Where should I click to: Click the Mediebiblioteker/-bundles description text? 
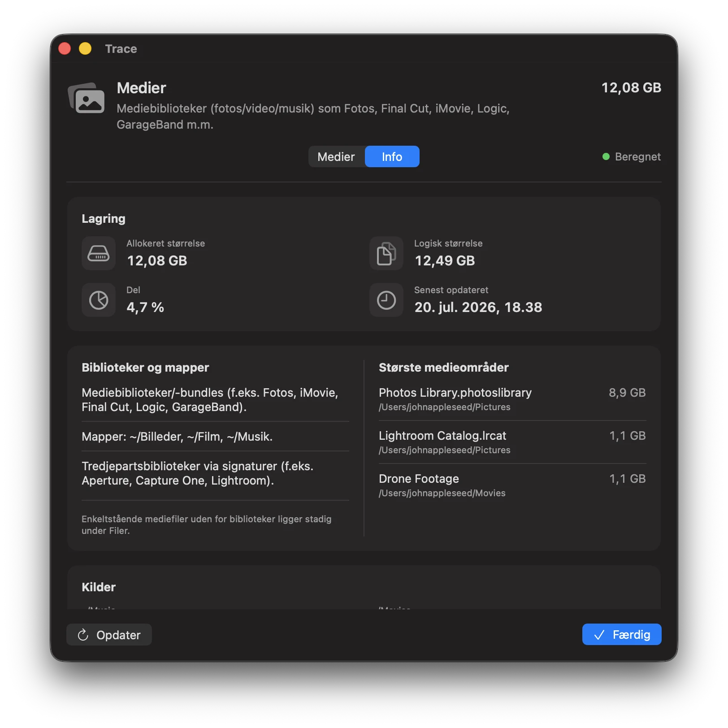pyautogui.click(x=210, y=400)
